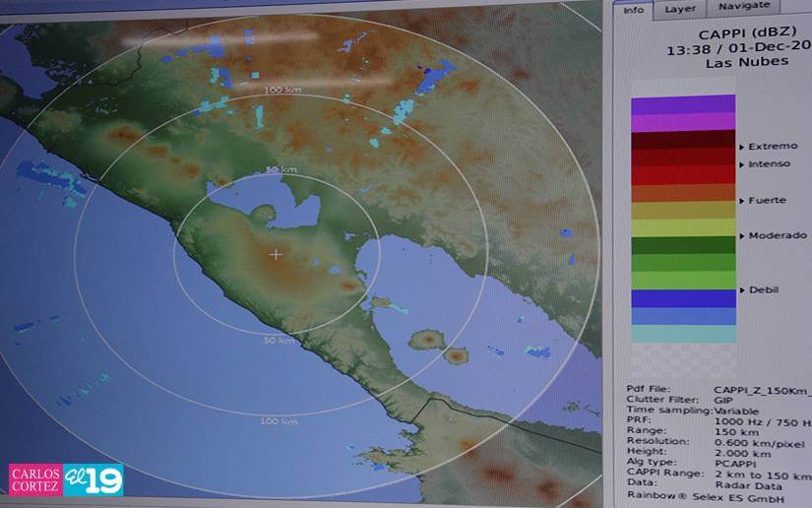The height and width of the screenshot is (508, 812).
Task: Pick the bottom cyan legend color band
Action: coord(683,334)
